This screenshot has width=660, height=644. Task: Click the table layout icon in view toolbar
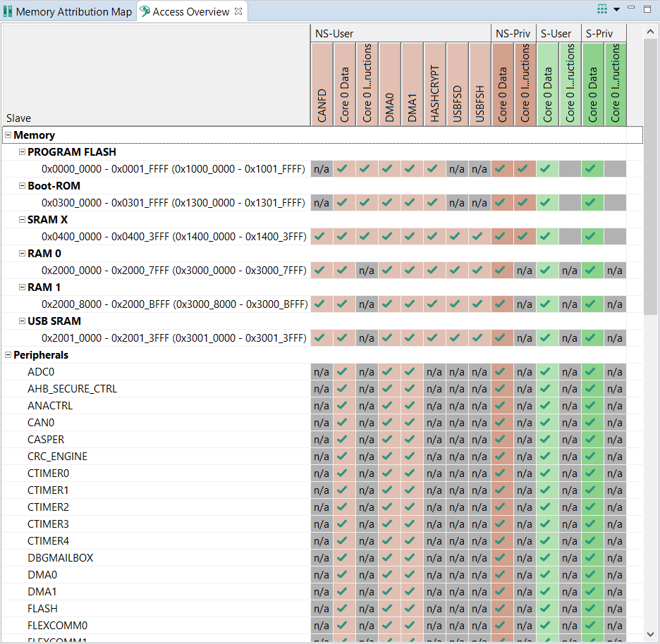601,9
